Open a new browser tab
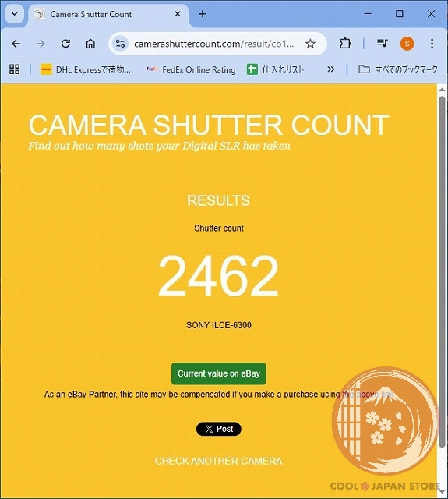448x499 pixels. [x=203, y=14]
